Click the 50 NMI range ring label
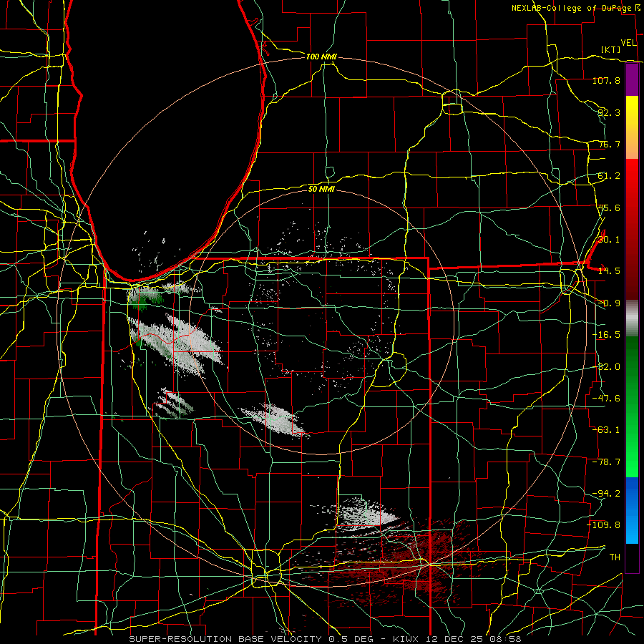 point(321,189)
